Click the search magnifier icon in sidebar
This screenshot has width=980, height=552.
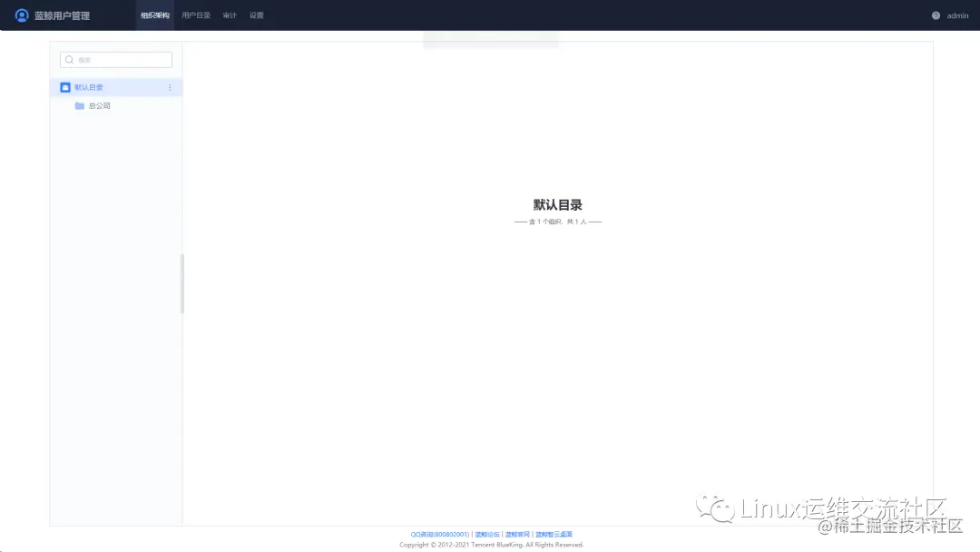coord(69,59)
